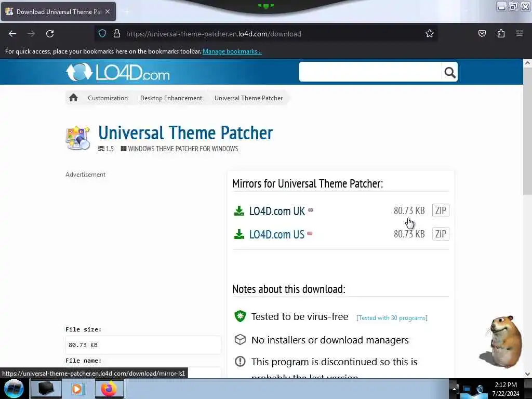Image resolution: width=532 pixels, height=399 pixels.
Task: Open the Customization breadcrumb
Action: (108, 98)
